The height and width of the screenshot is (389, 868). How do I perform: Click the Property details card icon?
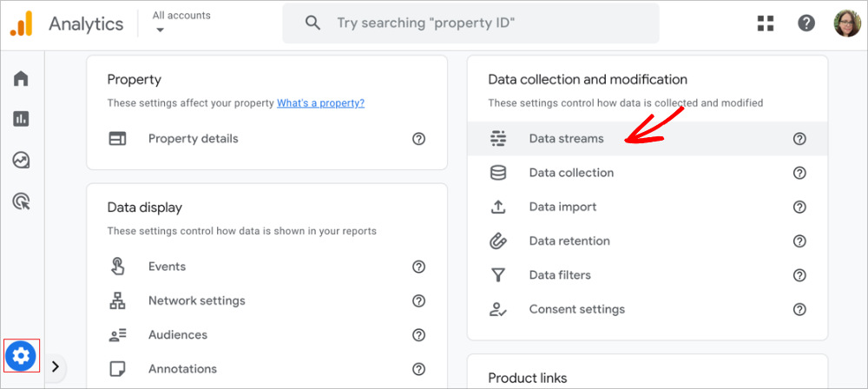tap(117, 139)
